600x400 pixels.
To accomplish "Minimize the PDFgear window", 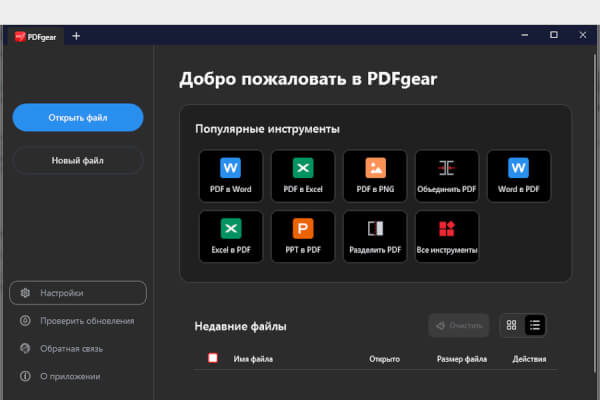I will click(525, 35).
